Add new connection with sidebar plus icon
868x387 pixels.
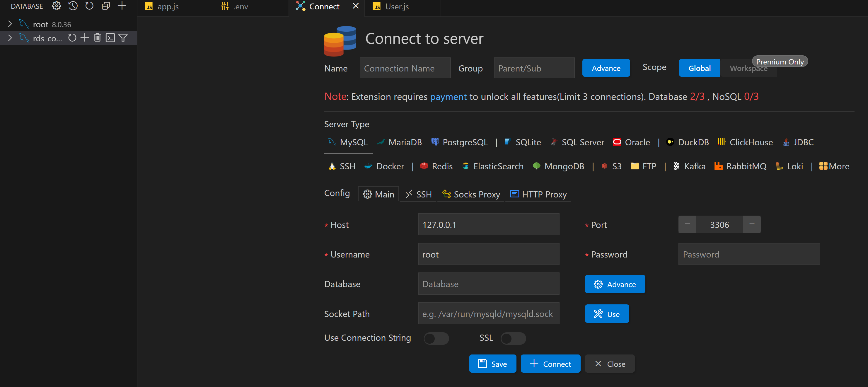pyautogui.click(x=122, y=6)
